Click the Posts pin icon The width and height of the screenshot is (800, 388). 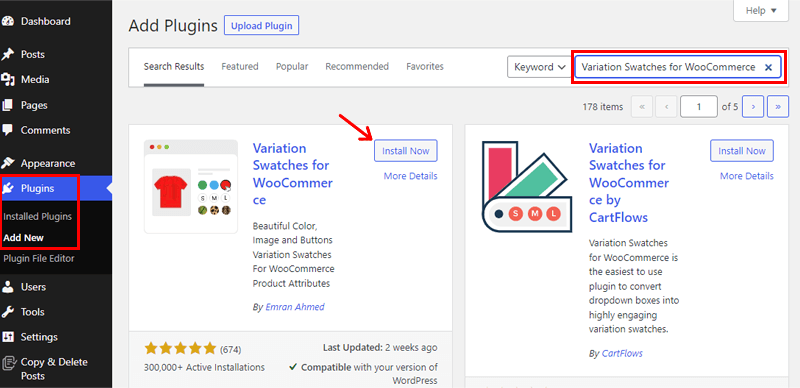(x=8, y=54)
